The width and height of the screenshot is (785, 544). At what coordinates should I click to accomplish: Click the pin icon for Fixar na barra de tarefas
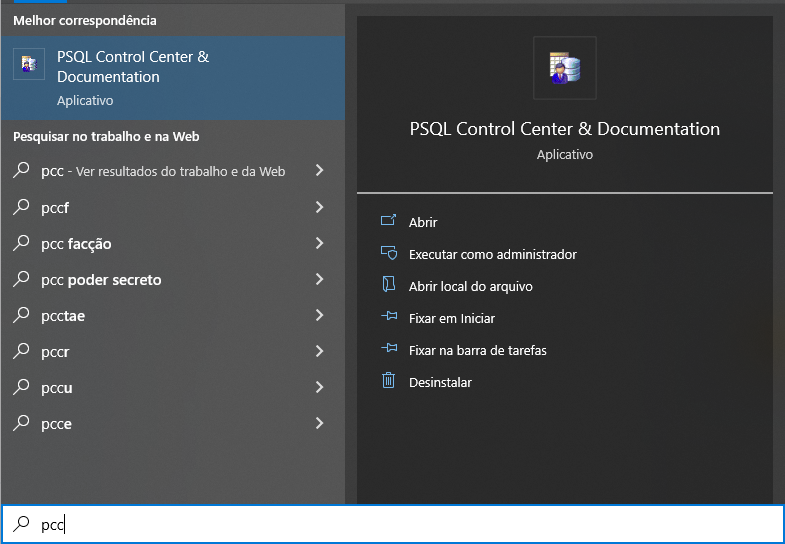(389, 348)
